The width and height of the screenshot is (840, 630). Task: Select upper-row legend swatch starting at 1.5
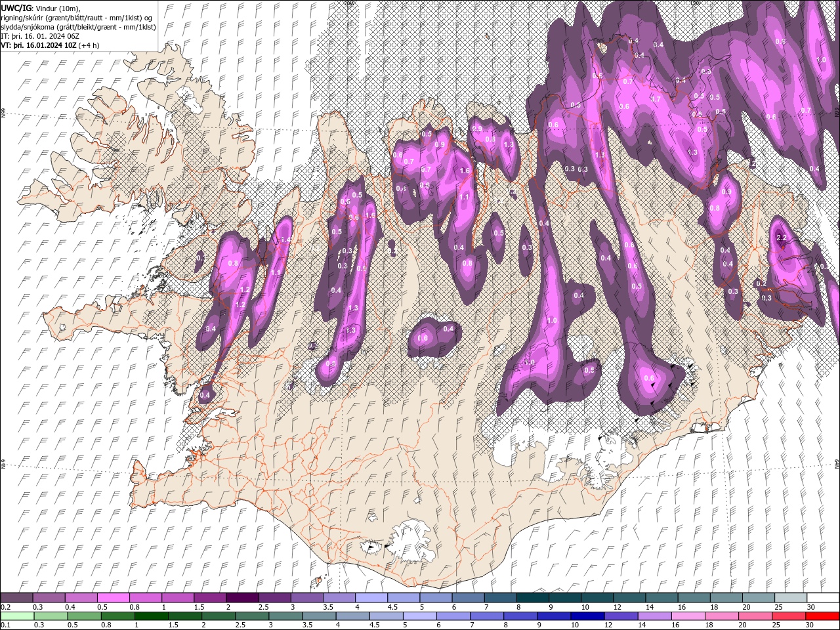[x=210, y=598]
